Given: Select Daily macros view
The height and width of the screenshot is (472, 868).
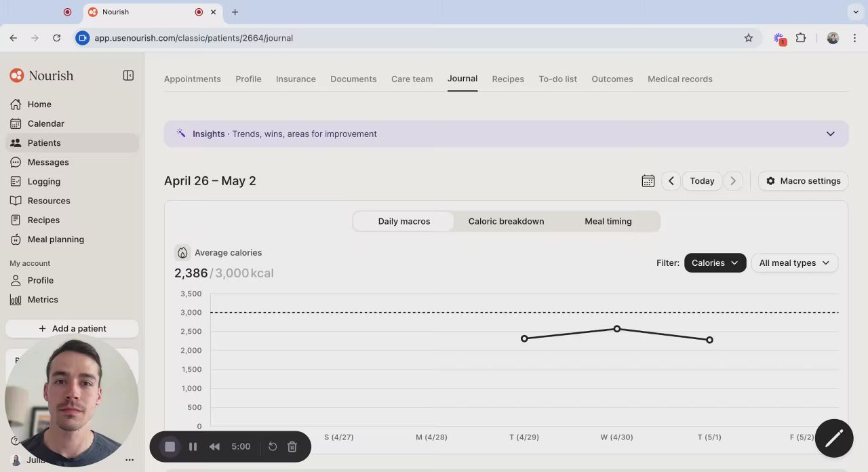Looking at the screenshot, I should 404,221.
